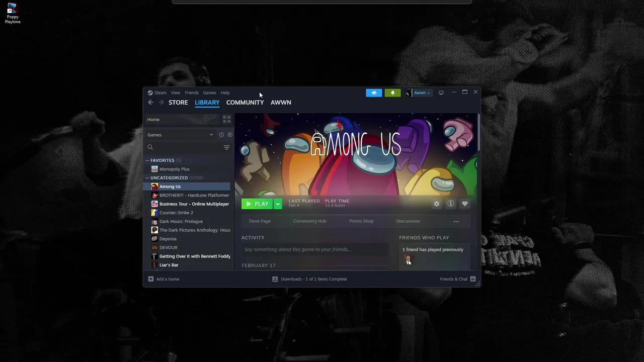Open the Friends menu
The image size is (644, 362).
tap(192, 93)
